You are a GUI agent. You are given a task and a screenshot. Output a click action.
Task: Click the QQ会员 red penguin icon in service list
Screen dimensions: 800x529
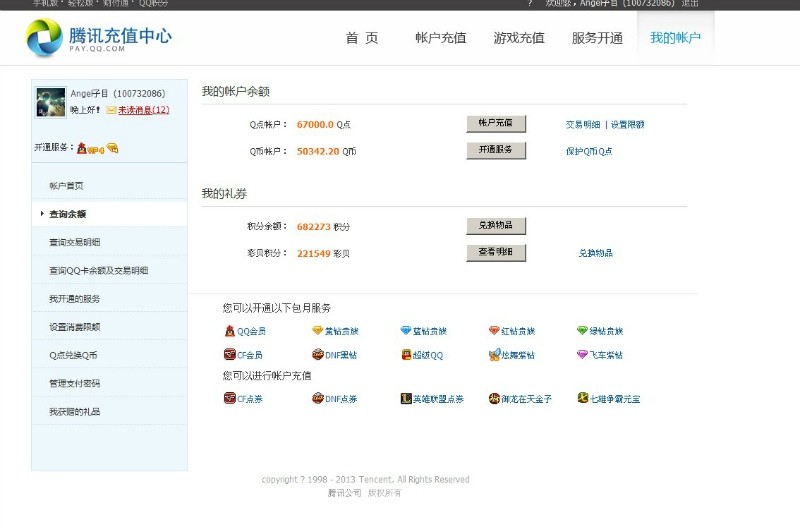click(x=230, y=331)
